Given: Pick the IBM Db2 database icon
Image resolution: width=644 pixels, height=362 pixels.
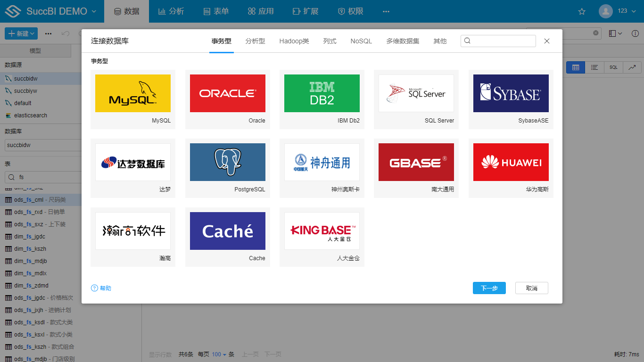Looking at the screenshot, I should 322,94.
